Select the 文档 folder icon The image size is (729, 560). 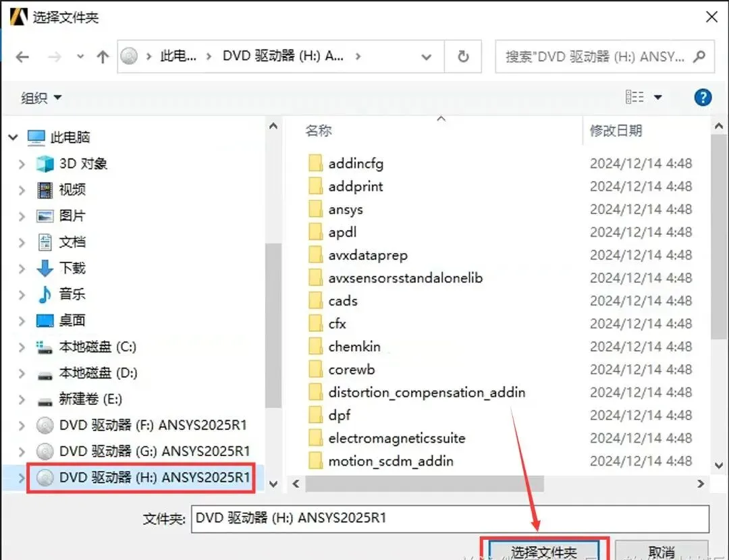click(x=45, y=242)
